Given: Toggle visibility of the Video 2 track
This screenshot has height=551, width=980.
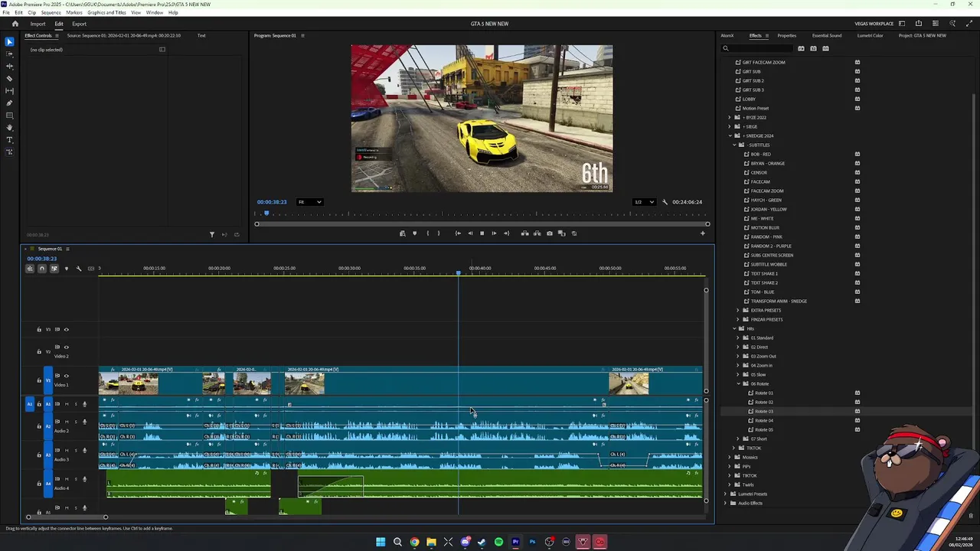Looking at the screenshot, I should (x=66, y=347).
